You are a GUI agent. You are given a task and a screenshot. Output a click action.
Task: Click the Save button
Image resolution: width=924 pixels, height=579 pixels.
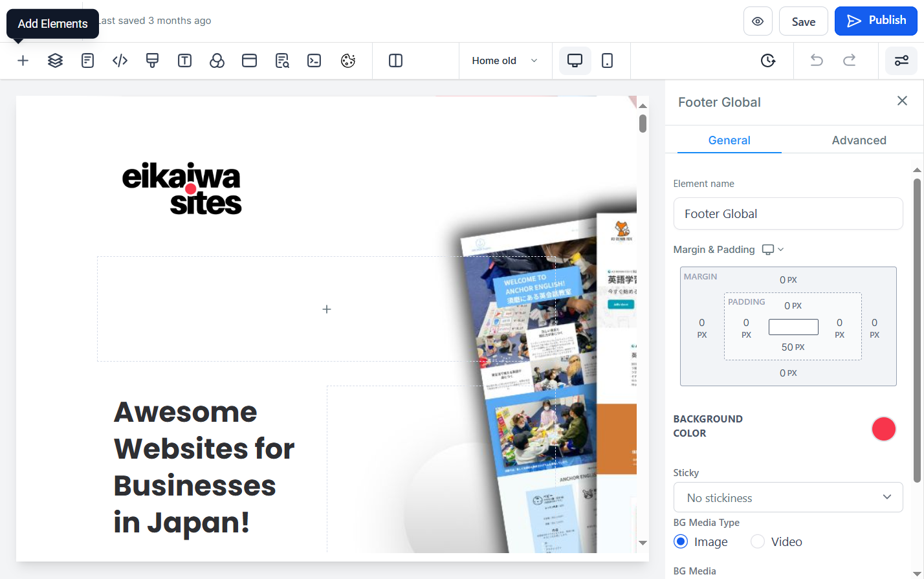point(804,21)
